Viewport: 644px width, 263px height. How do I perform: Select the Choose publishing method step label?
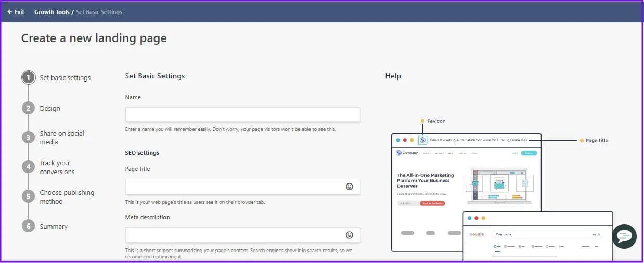67,197
